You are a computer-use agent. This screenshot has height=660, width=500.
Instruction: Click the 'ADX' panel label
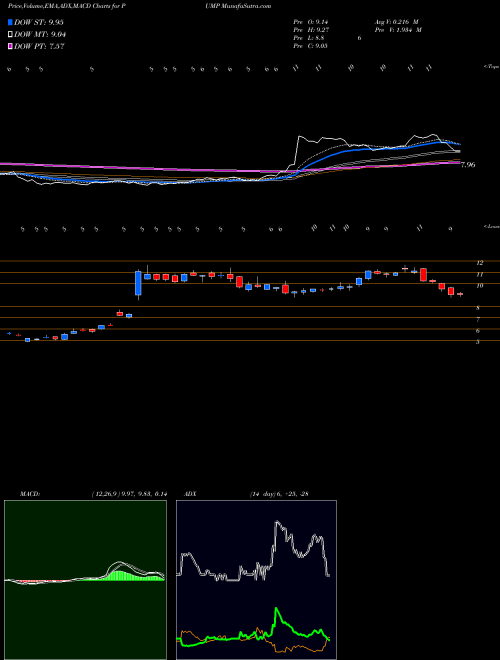pyautogui.click(x=190, y=494)
